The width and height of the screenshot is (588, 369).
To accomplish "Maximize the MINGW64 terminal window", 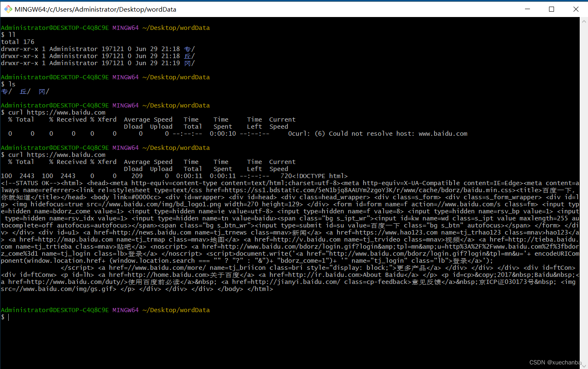I will pos(552,9).
